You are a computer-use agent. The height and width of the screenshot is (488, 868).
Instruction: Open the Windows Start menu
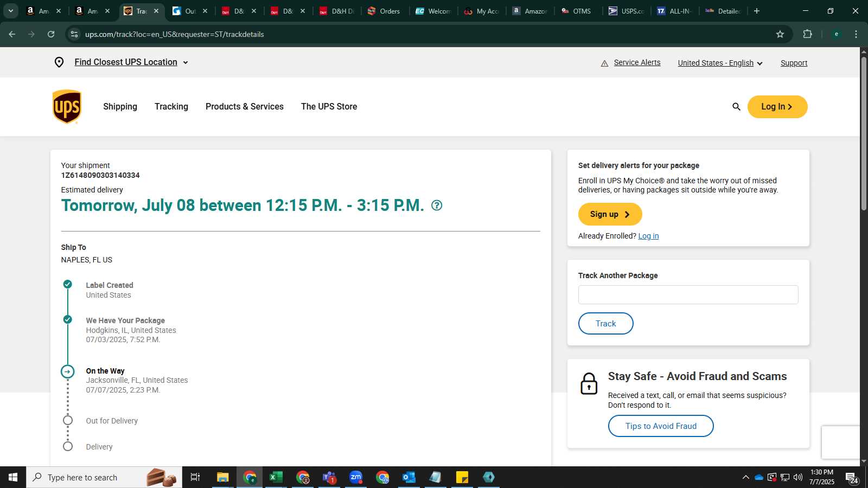pos(13,477)
